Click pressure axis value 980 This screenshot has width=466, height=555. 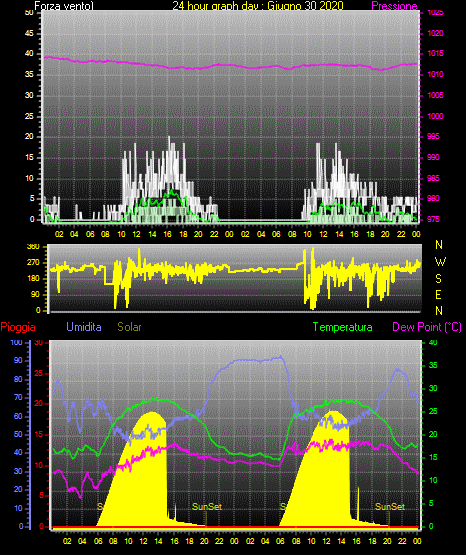434,198
